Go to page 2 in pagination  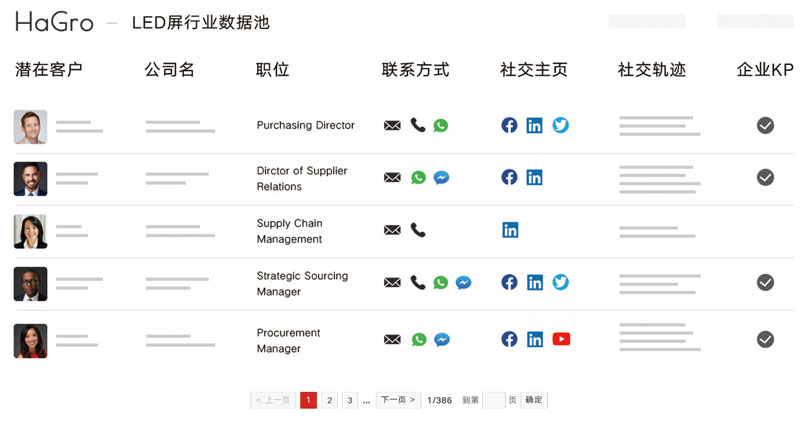(329, 400)
